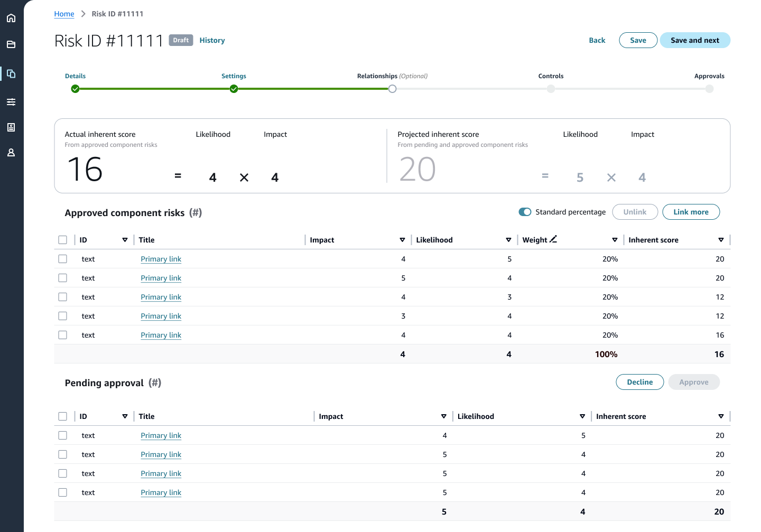Select the pending row with likelihood 5
Screen dimensions: 761x532
(63, 435)
